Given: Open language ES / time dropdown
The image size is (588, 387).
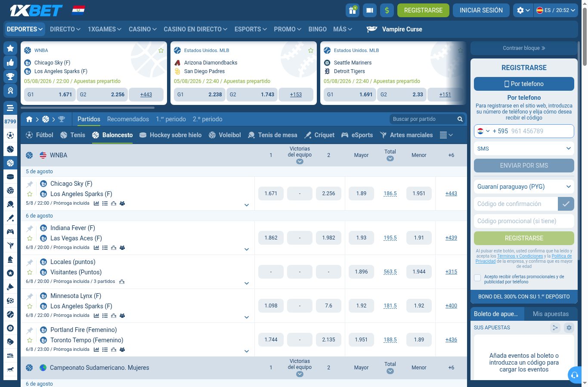Looking at the screenshot, I should click(x=556, y=10).
